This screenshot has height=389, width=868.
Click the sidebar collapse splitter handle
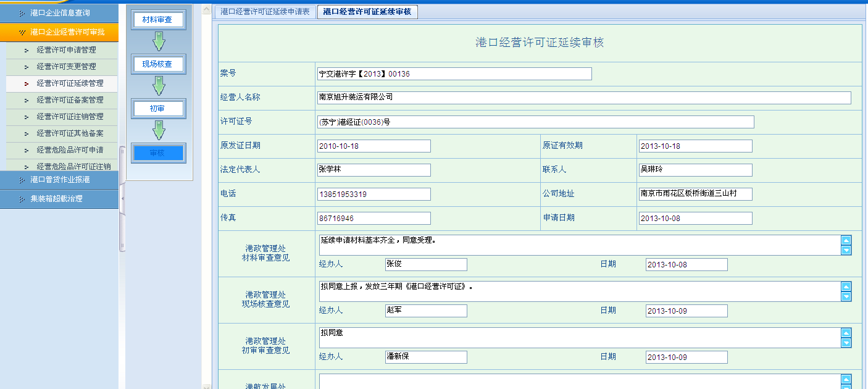(x=122, y=198)
